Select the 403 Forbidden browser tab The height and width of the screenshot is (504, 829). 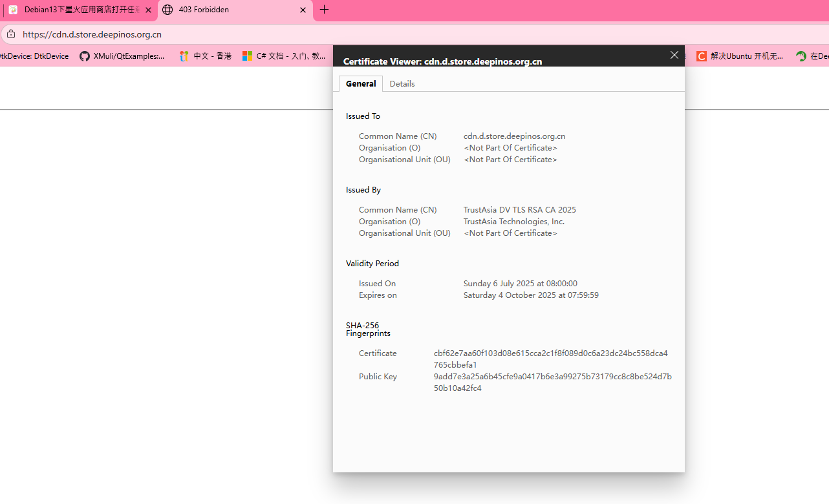point(233,10)
